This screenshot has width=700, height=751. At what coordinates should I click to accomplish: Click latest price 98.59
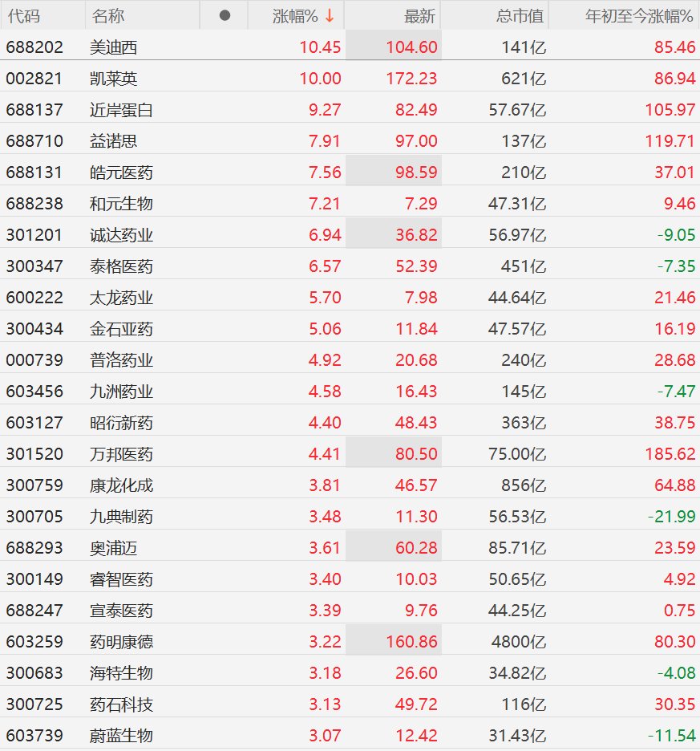[416, 172]
